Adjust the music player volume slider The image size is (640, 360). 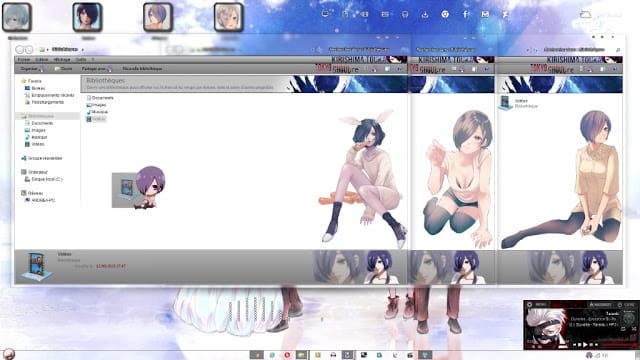(x=619, y=345)
